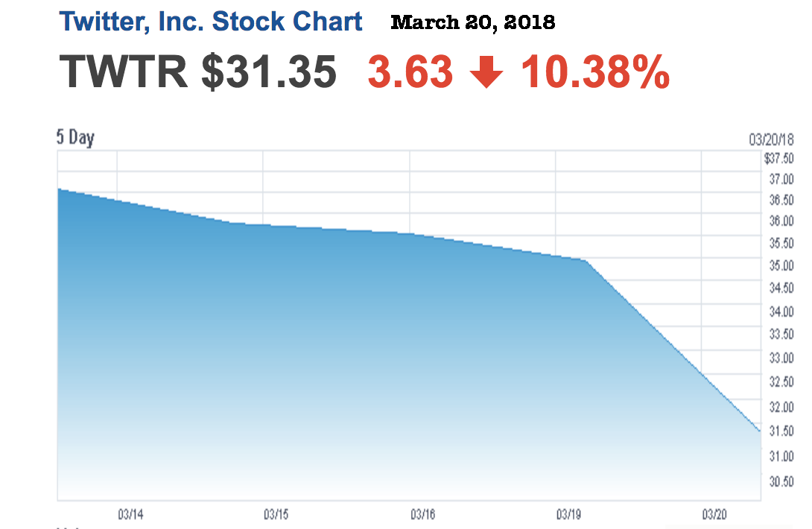The image size is (812, 529).
Task: Select the 5 Day range label
Action: 75,138
